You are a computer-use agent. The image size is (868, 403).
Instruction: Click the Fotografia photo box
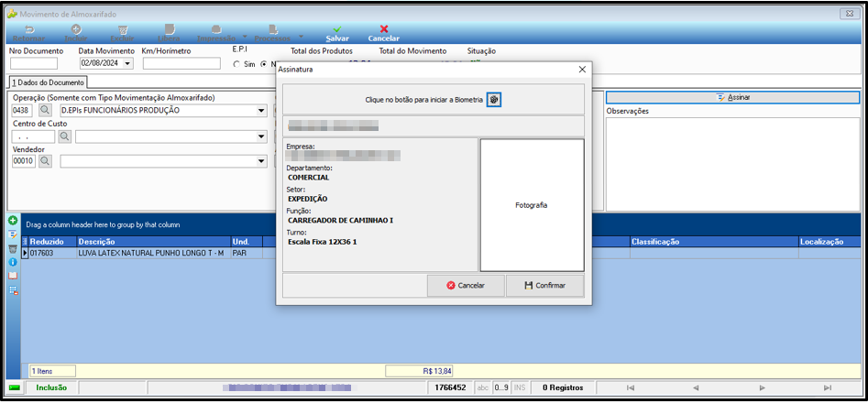point(532,205)
